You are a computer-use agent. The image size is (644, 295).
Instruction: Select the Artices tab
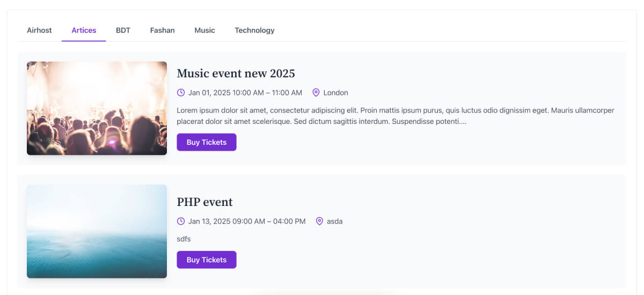point(84,31)
